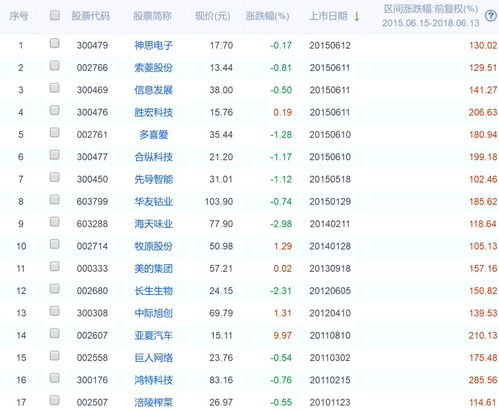
Task: Click the price 57.21
Action: 221,269
